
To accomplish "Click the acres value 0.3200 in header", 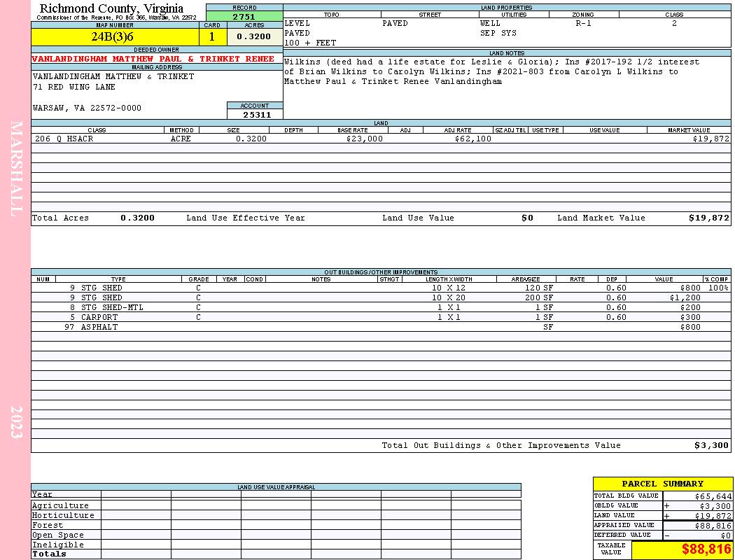I will click(253, 36).
